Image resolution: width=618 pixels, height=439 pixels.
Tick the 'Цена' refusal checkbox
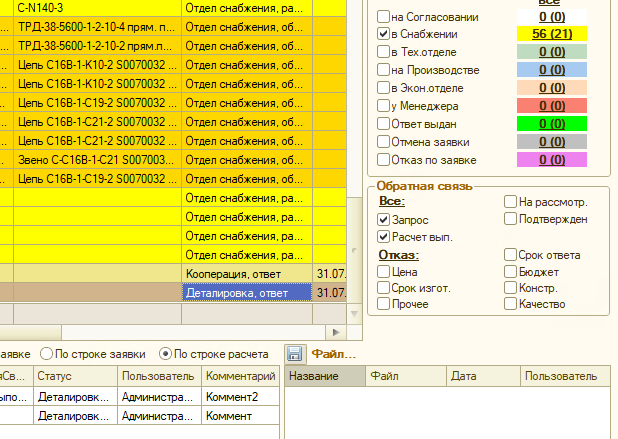click(383, 272)
